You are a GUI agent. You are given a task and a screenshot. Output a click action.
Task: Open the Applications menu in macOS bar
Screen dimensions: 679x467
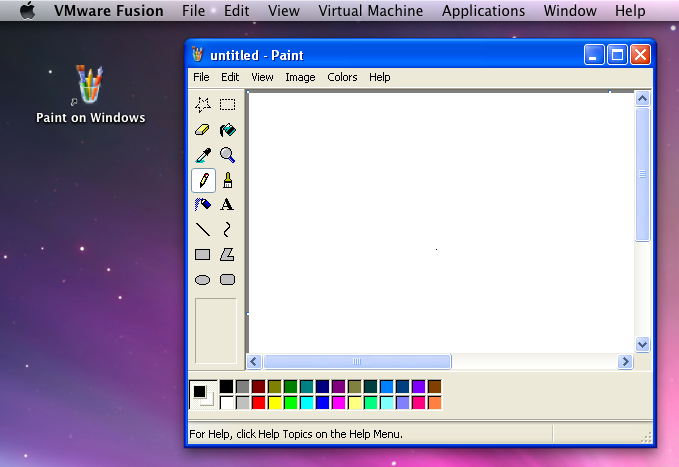[x=483, y=10]
